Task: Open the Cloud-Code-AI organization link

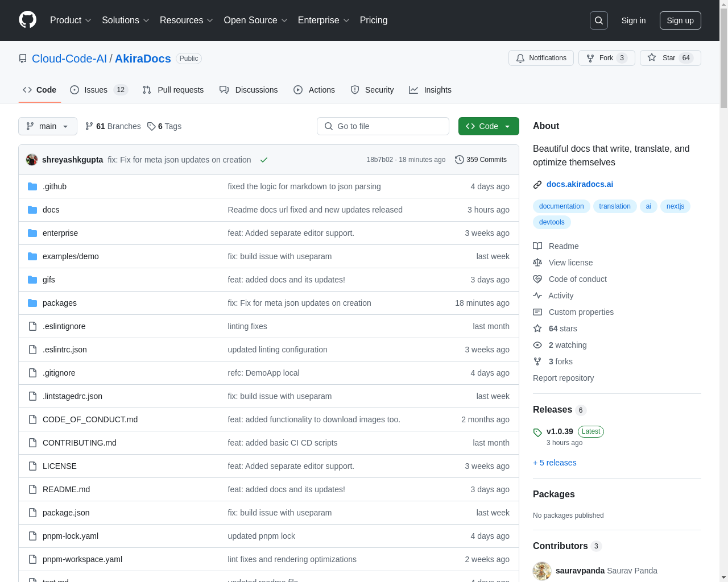Action: tap(69, 59)
